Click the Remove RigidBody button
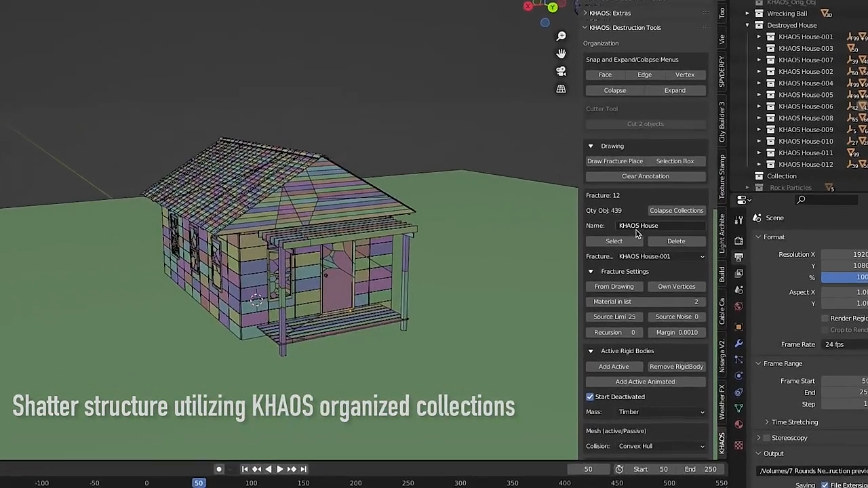This screenshot has width=868, height=488. [677, 367]
